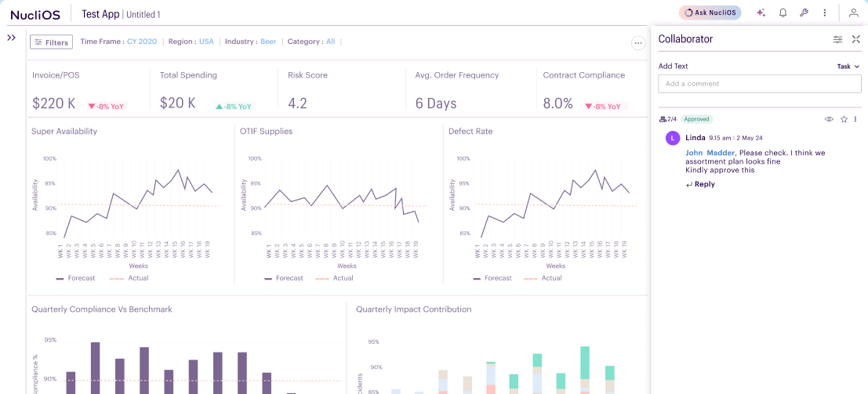The image size is (868, 394).
Task: Click the sparkle AI icon in header
Action: pos(761,13)
